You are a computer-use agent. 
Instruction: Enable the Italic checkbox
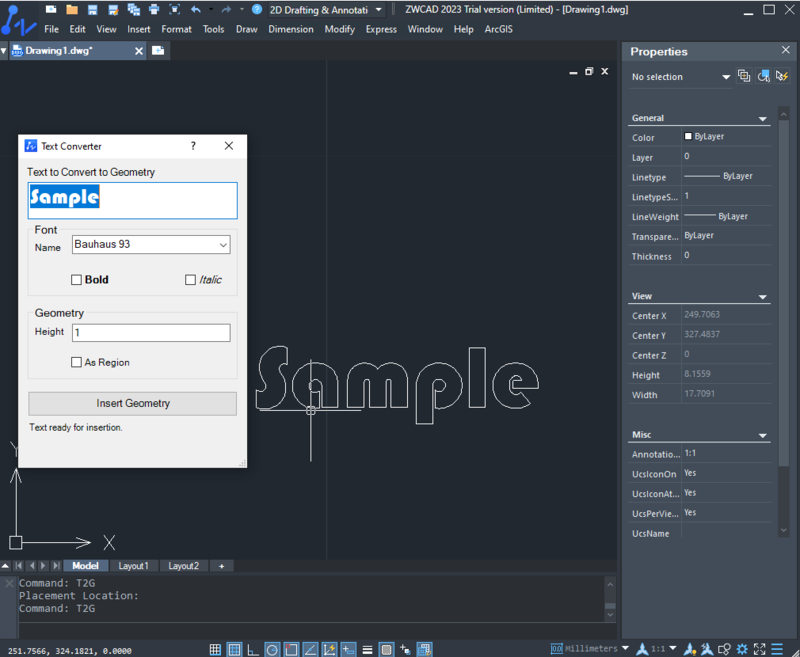[x=190, y=280]
